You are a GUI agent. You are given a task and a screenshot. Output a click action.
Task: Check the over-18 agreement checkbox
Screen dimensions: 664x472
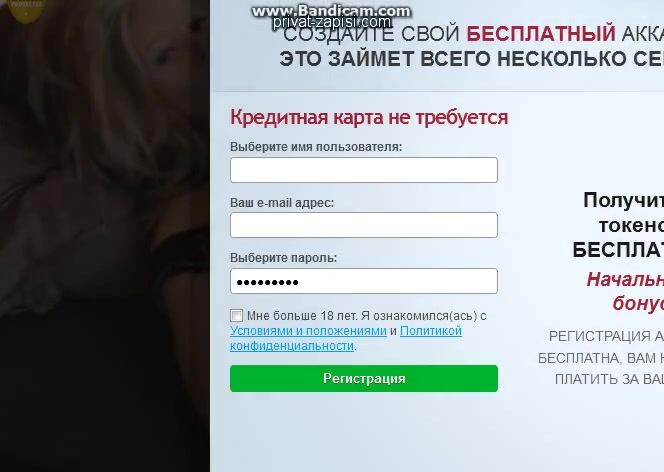point(236,315)
